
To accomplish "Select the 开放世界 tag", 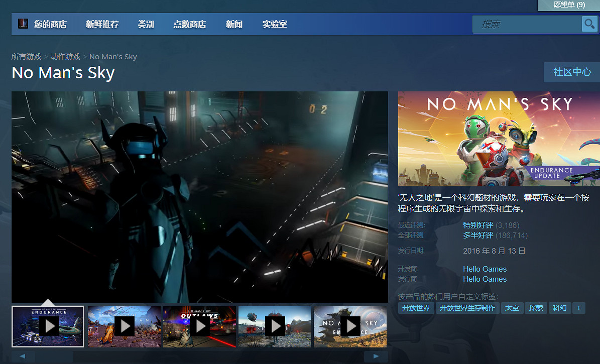I will pyautogui.click(x=416, y=308).
